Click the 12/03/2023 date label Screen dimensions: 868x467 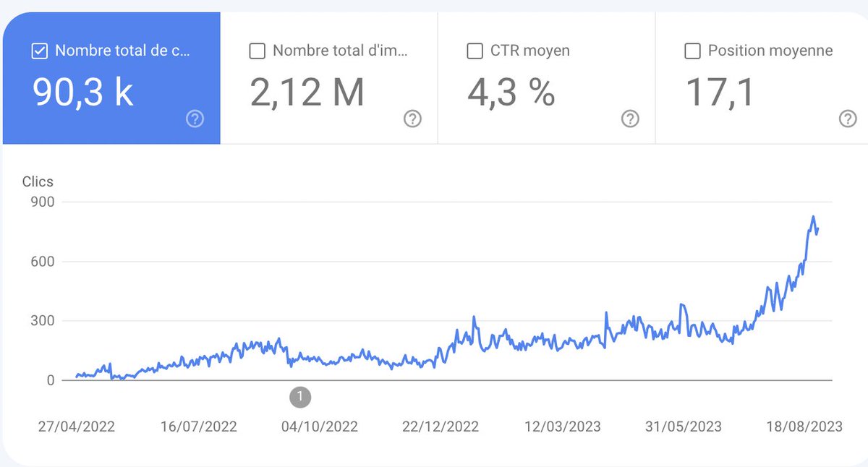(562, 427)
